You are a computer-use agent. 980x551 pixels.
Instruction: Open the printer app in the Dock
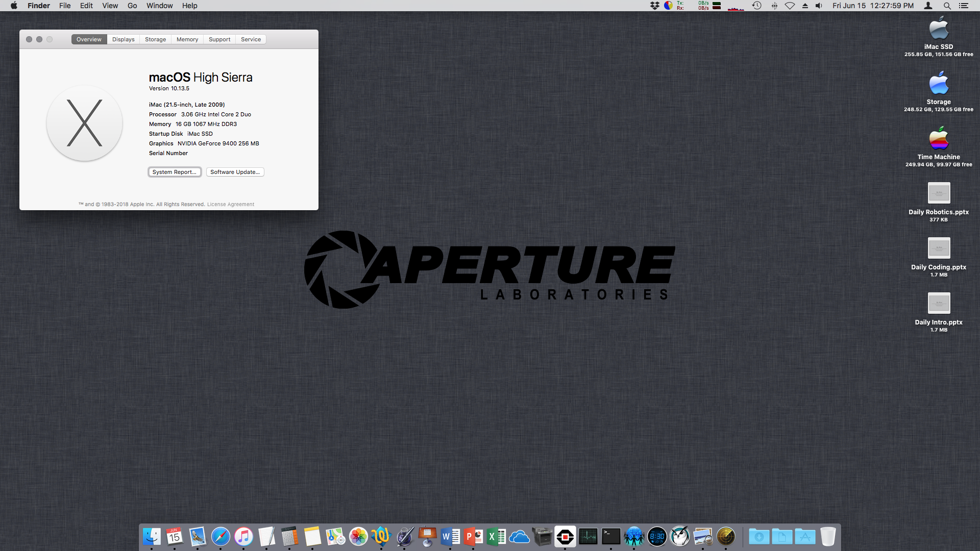542,537
